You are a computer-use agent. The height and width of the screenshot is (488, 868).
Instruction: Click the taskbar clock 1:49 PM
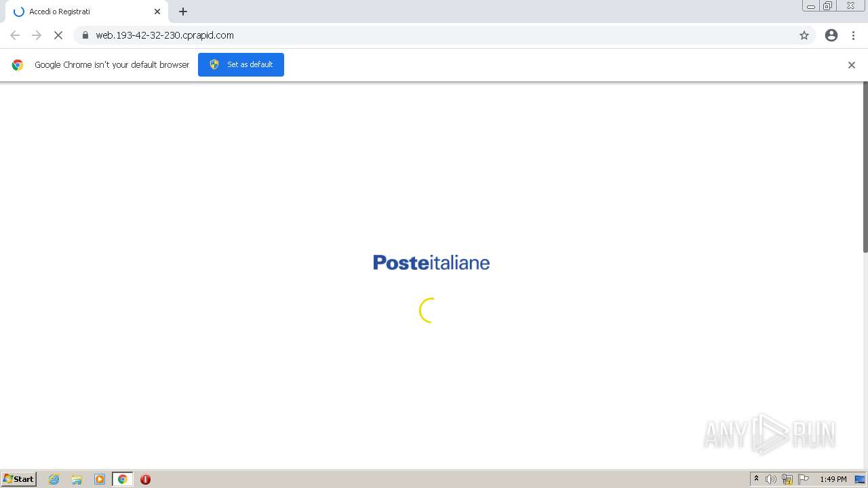coord(833,479)
